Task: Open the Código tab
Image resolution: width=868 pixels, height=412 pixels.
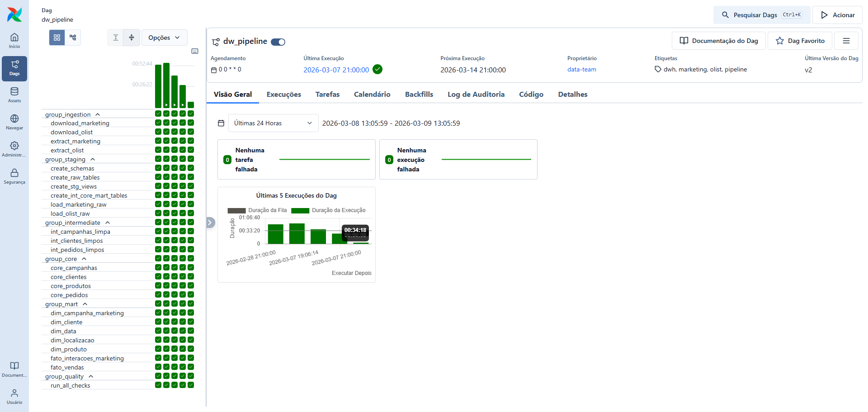Action: [531, 95]
